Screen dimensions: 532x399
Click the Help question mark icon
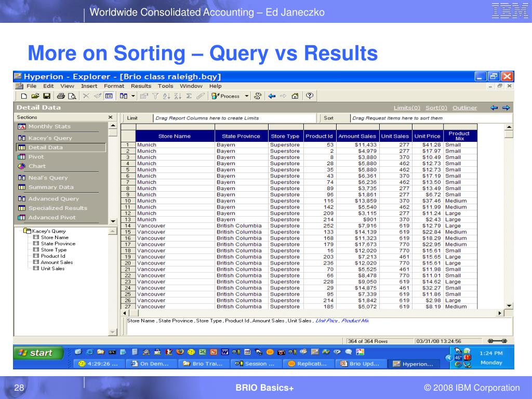pyautogui.click(x=310, y=96)
